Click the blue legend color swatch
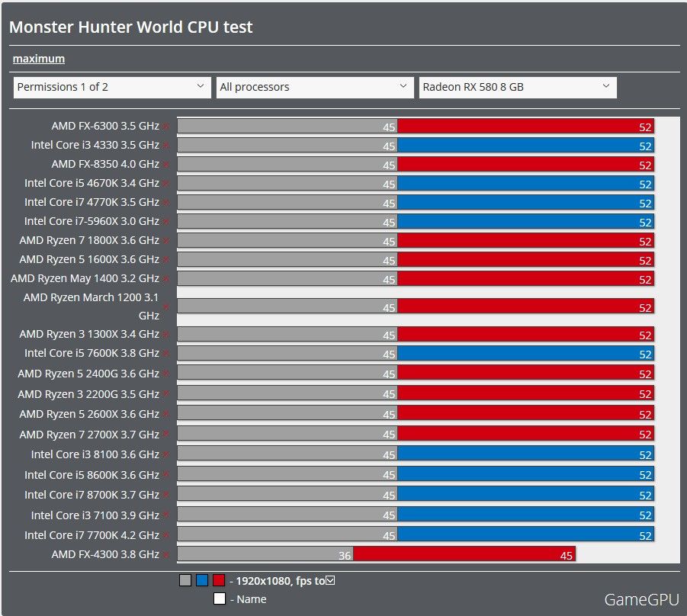Screen dimensions: 687x616 pyautogui.click(x=202, y=580)
